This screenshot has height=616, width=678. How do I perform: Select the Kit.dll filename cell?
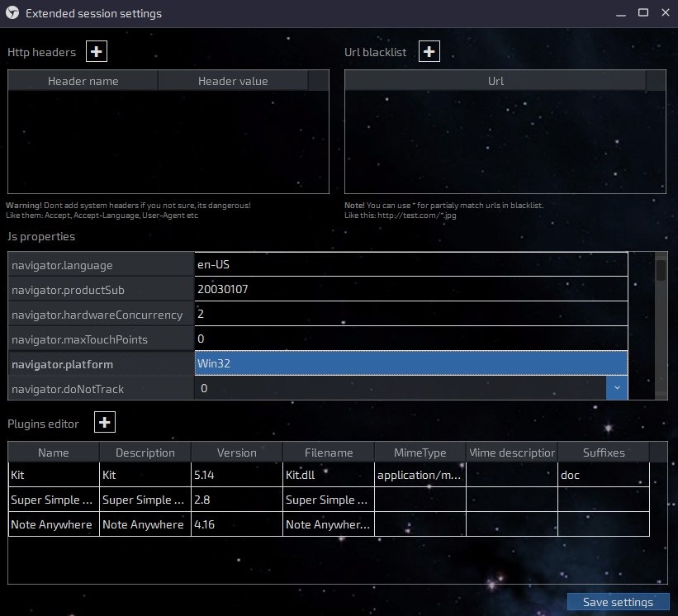[329, 475]
